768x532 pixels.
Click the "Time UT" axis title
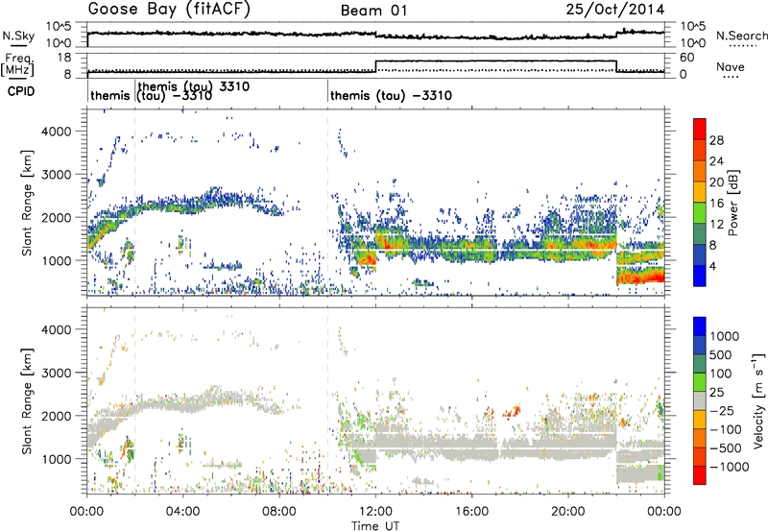pyautogui.click(x=375, y=526)
